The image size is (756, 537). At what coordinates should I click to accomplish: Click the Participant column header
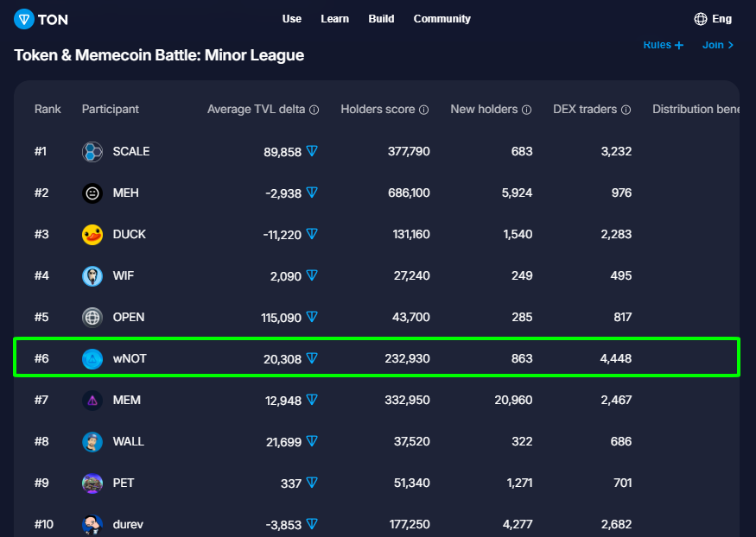click(111, 110)
